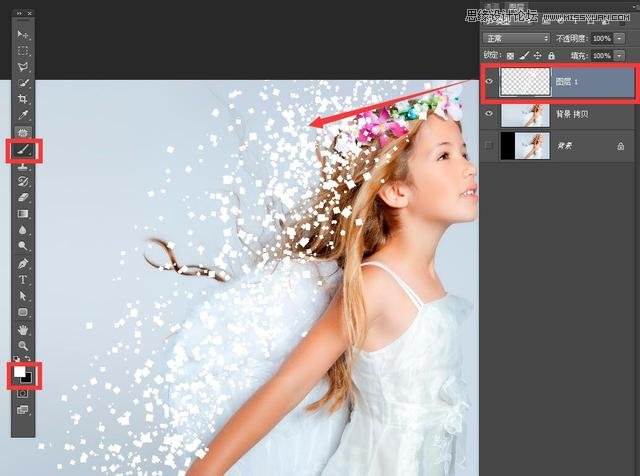This screenshot has width=640, height=476.
Task: Collapse the toolbox with double-arrow icon
Action: (x=19, y=13)
